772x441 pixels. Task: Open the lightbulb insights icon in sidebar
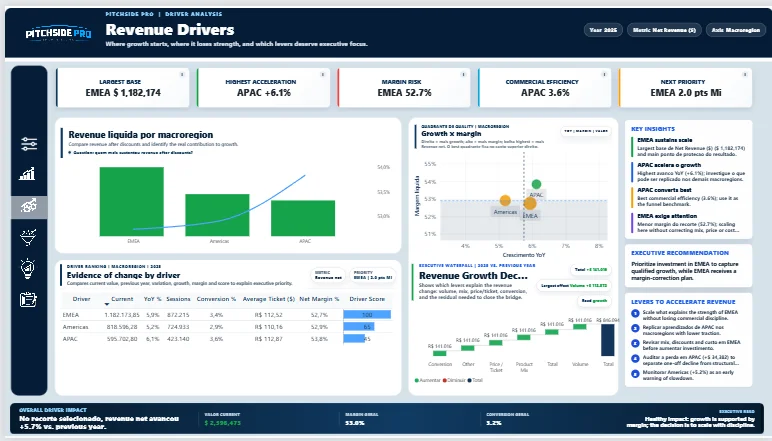[x=28, y=268]
